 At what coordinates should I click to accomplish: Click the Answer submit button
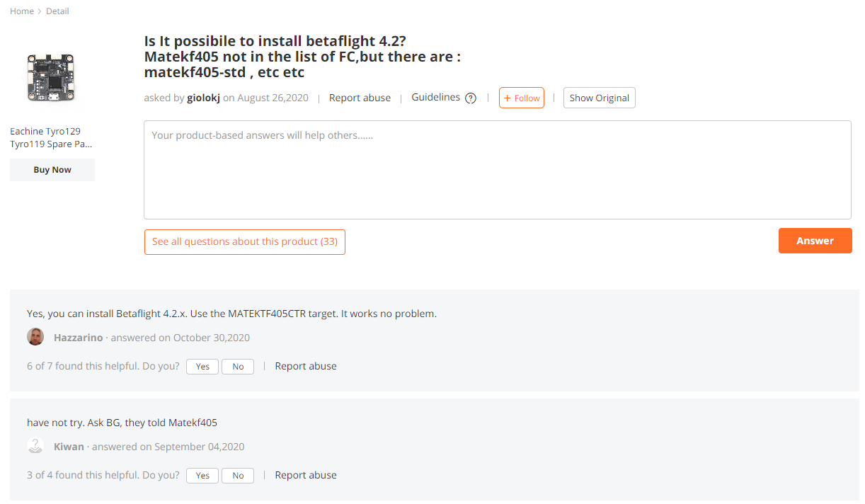(815, 241)
